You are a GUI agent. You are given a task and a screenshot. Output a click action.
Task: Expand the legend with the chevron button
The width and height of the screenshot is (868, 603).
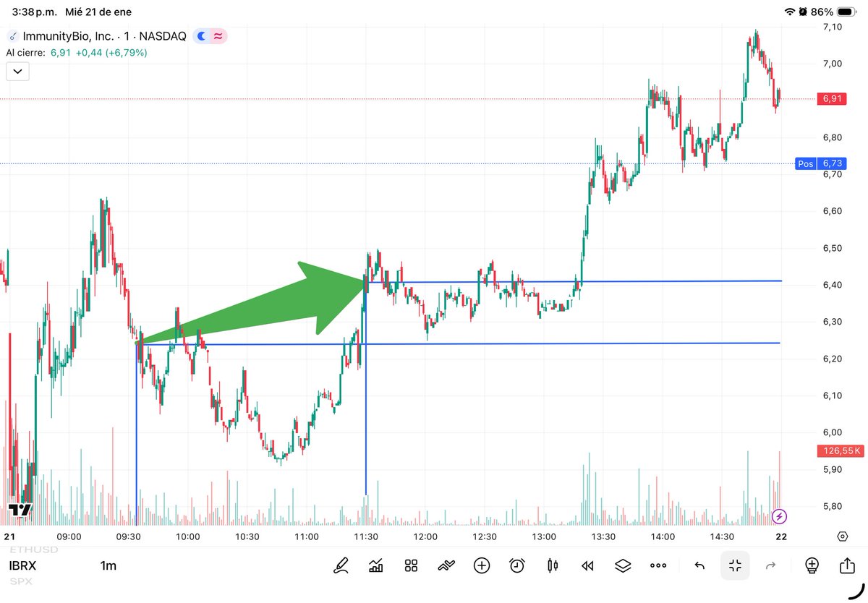pos(17,71)
